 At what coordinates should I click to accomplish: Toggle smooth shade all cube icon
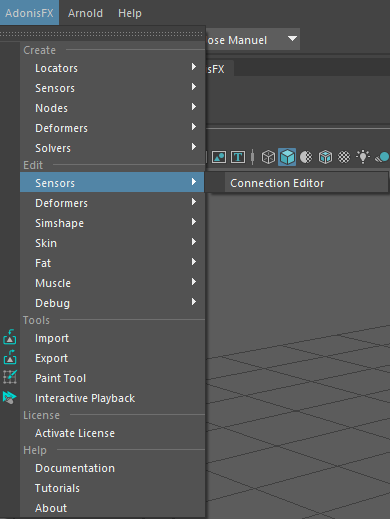(287, 157)
